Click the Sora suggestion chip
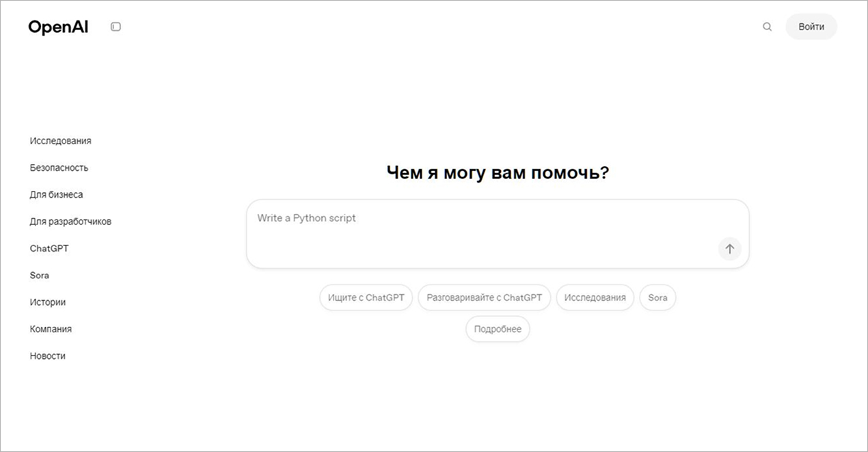Viewport: 868px width, 452px height. pyautogui.click(x=657, y=298)
